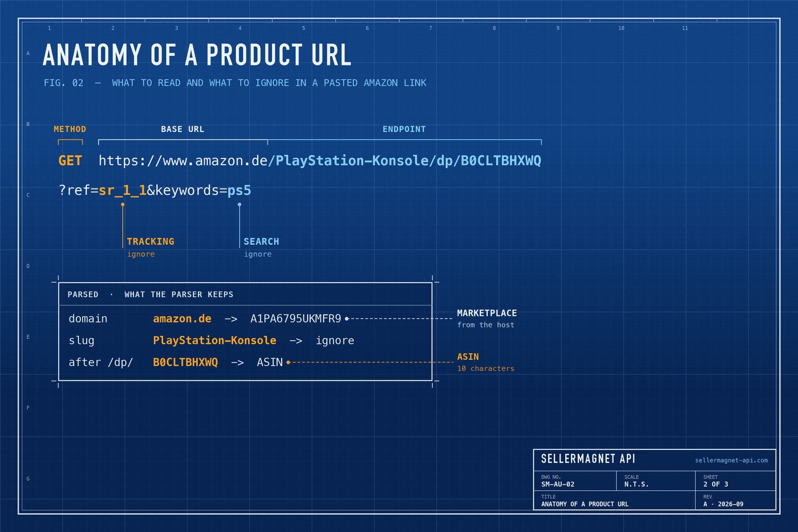Click white "ASIN" inside the parsed table
The image size is (798, 532).
pyautogui.click(x=270, y=362)
